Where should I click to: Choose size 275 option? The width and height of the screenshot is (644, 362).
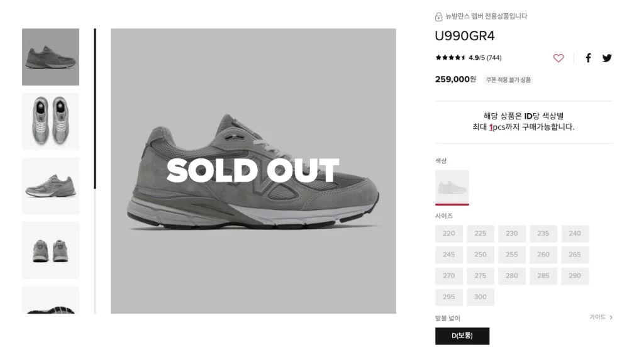(x=480, y=276)
